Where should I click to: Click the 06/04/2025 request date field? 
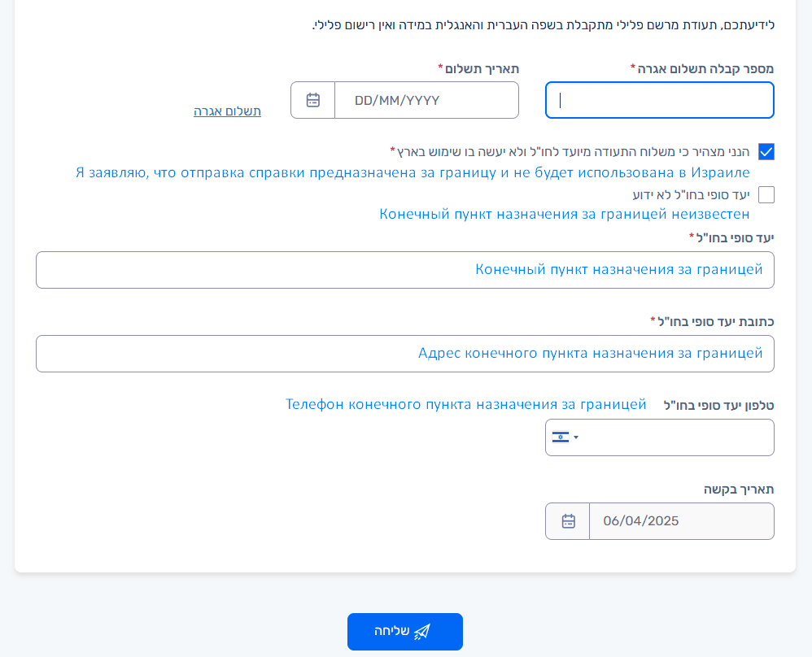[680, 521]
